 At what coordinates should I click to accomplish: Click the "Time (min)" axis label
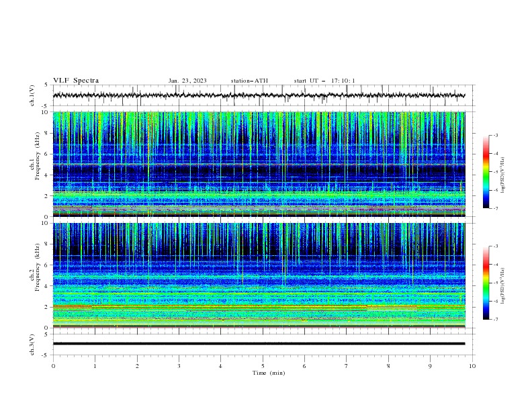[x=269, y=373]
